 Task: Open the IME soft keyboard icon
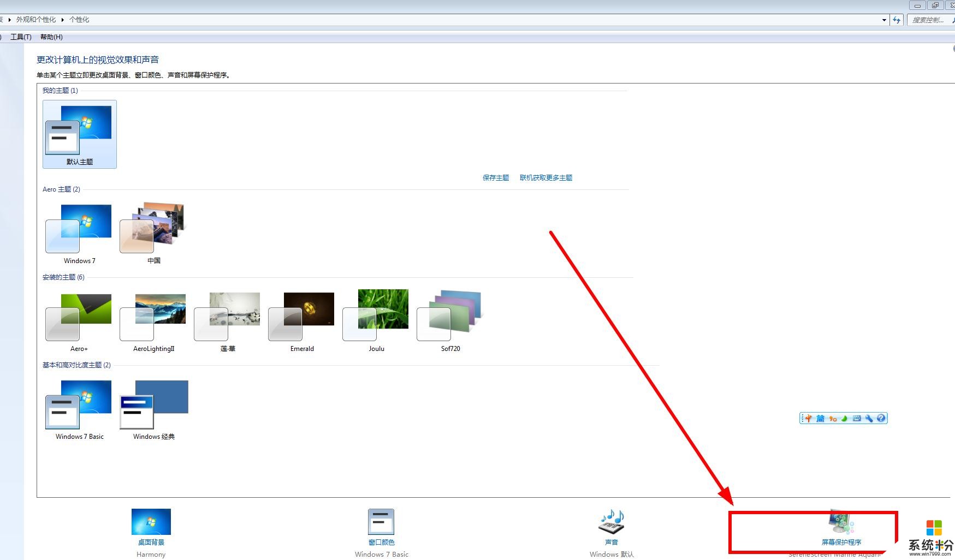pos(857,419)
